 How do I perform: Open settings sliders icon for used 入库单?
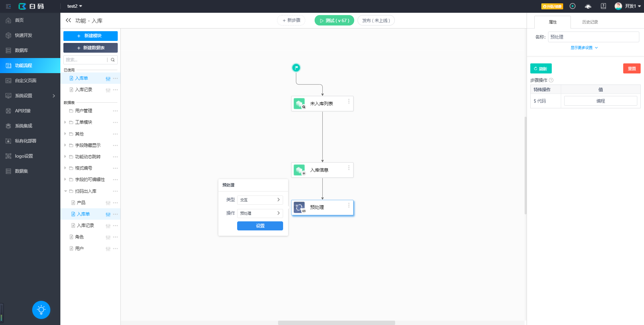(108, 78)
